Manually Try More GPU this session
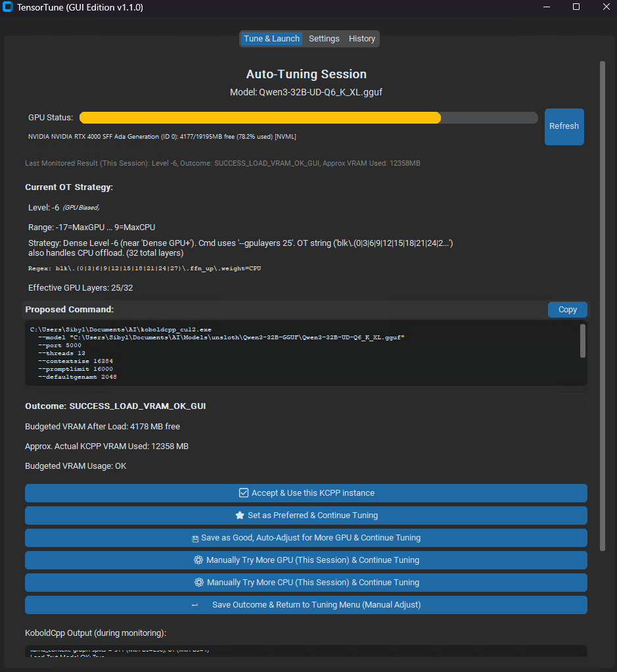 point(306,560)
